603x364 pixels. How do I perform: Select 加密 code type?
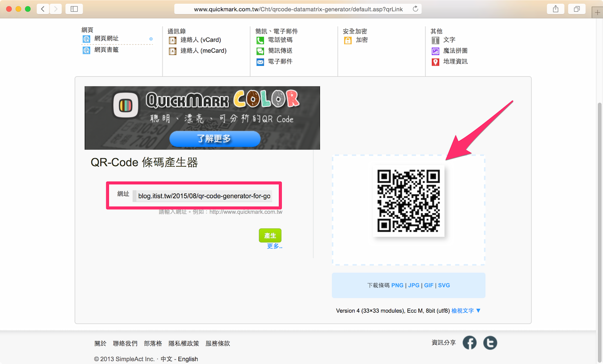coord(362,40)
